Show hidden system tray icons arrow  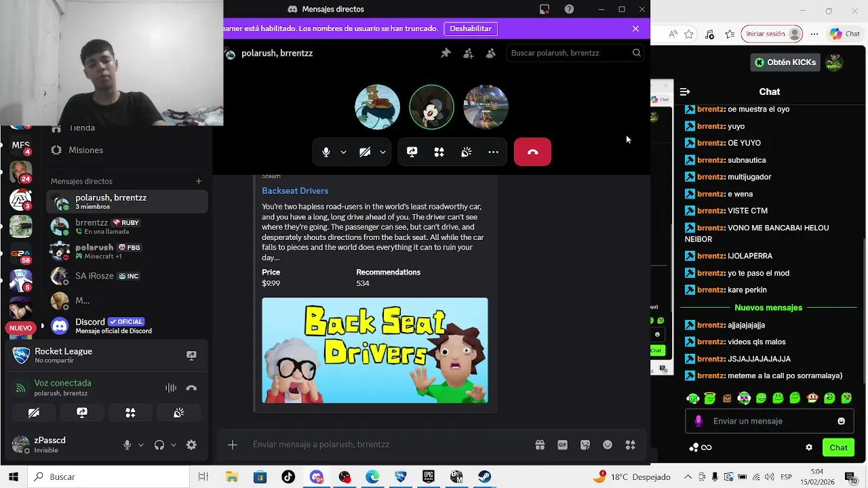[x=688, y=477]
